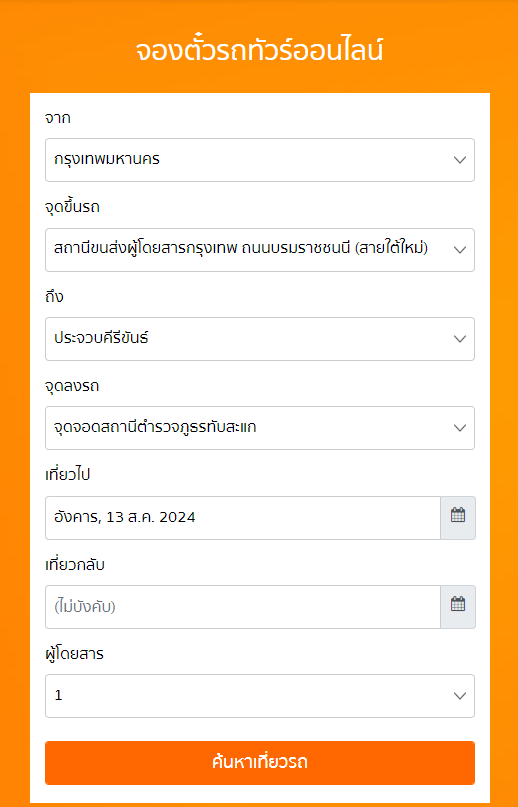The width and height of the screenshot is (518, 807).
Task: Click the จุดขึ้นรถ field label
Action: click(x=73, y=207)
